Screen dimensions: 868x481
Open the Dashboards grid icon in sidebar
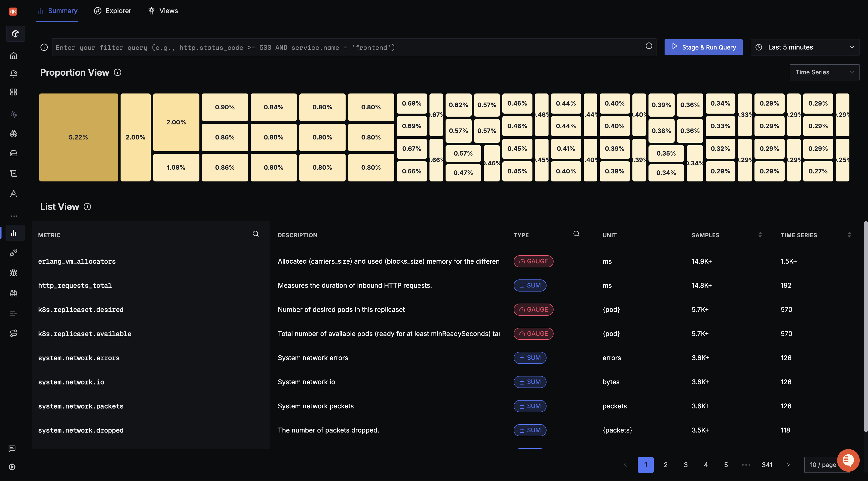point(14,92)
